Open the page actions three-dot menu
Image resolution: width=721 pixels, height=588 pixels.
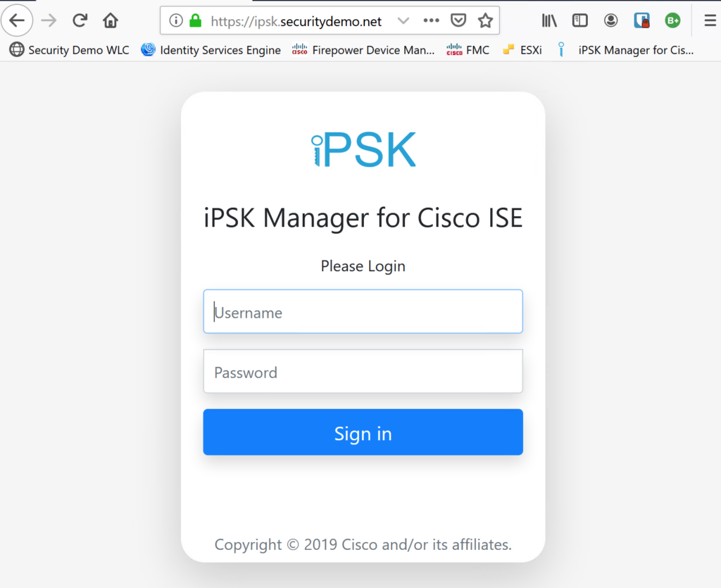(x=431, y=20)
